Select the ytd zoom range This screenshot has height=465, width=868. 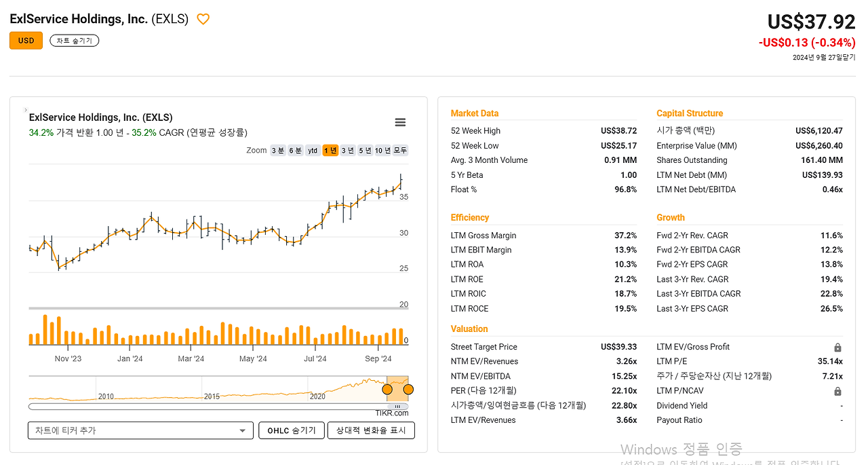tap(313, 151)
